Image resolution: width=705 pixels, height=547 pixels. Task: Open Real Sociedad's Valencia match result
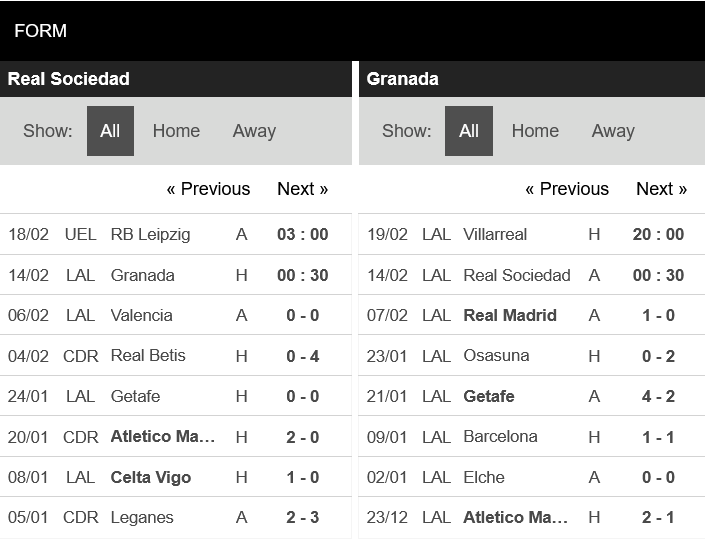tap(302, 315)
